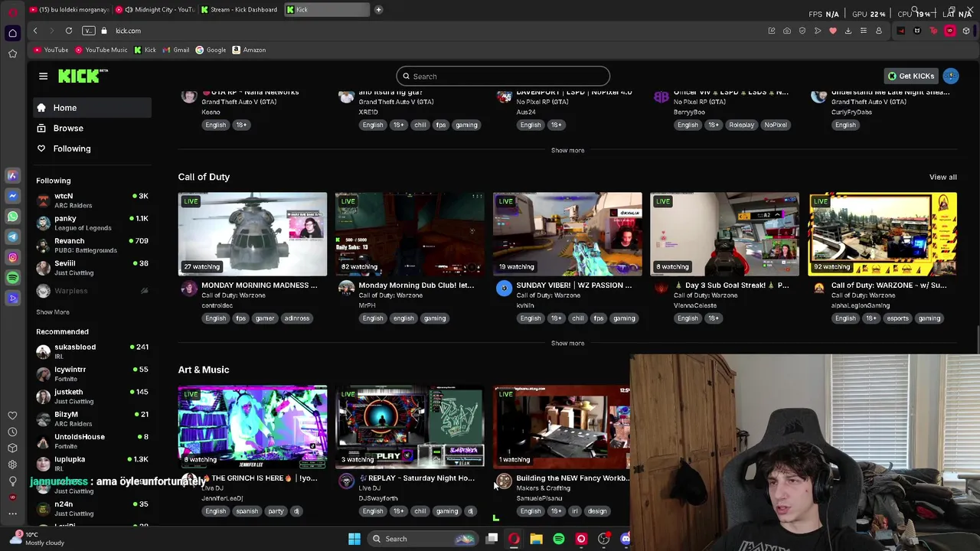Open THE GRINCH IS HERE stream thumbnail
This screenshot has height=551, width=980.
pyautogui.click(x=253, y=427)
